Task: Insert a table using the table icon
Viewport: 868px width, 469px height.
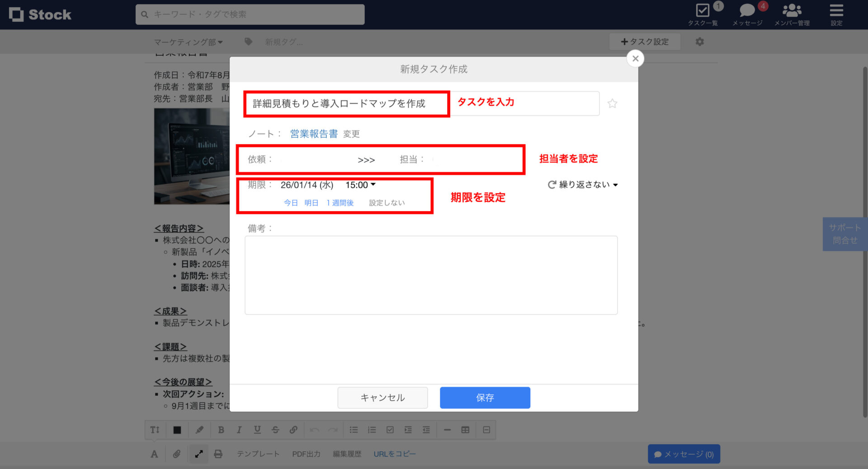Action: (x=465, y=430)
